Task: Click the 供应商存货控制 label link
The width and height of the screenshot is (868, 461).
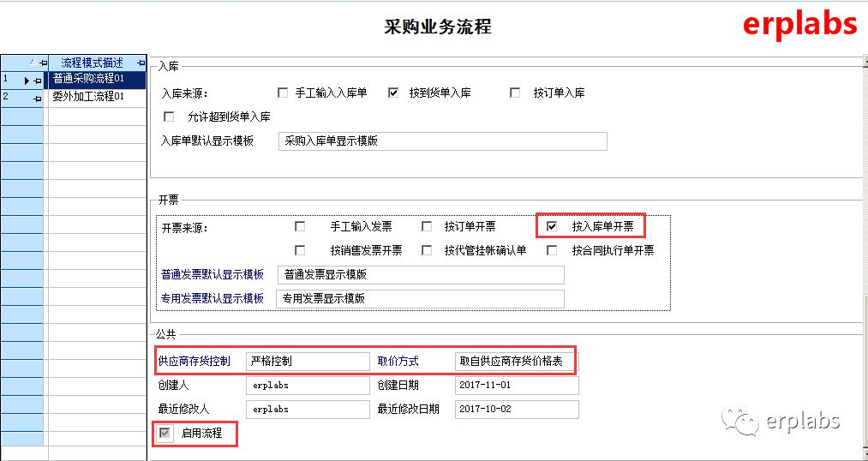Action: tap(195, 362)
